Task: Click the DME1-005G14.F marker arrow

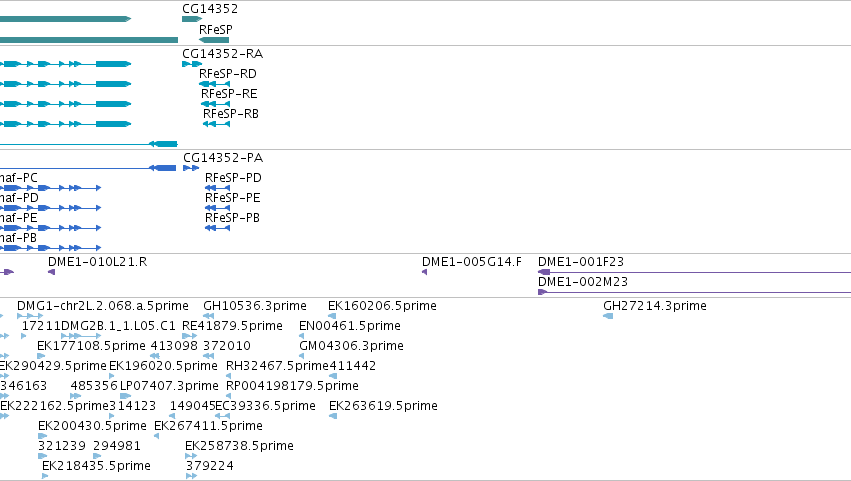Action: click(x=424, y=272)
